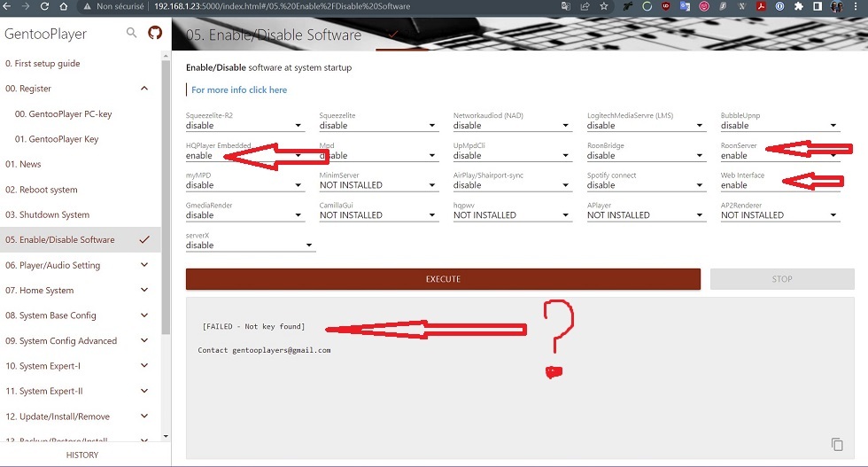Open the serverX dropdown

coord(250,245)
